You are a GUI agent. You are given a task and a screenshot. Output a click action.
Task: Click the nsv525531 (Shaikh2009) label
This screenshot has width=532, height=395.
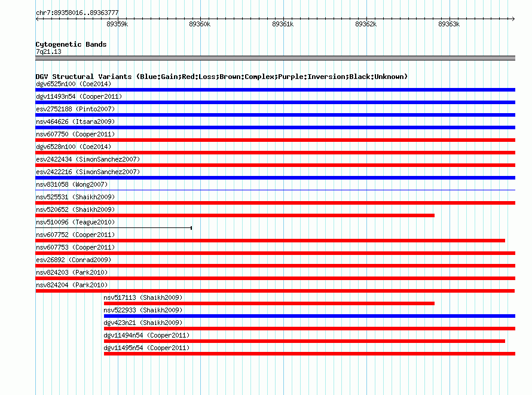click(75, 197)
